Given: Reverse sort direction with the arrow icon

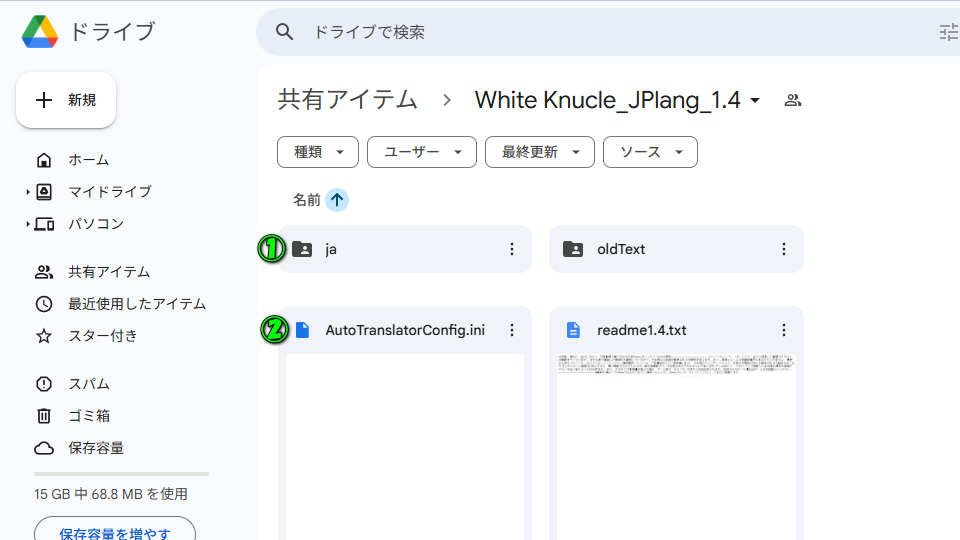Looking at the screenshot, I should [x=337, y=200].
